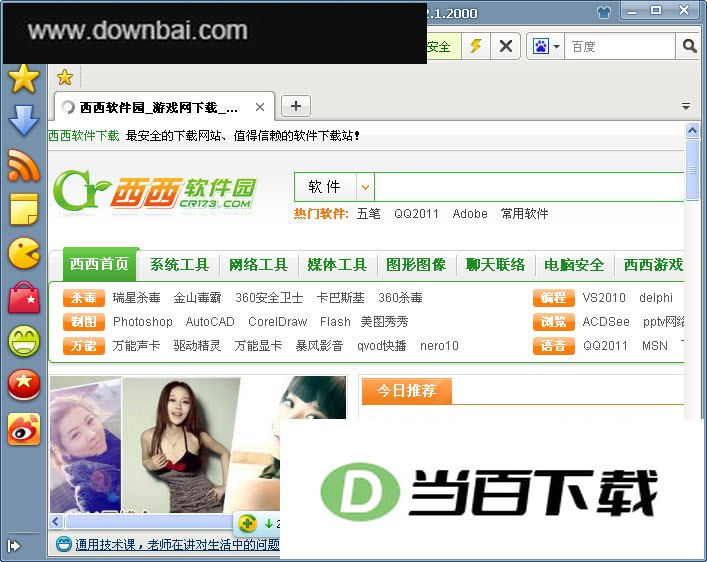
Task: Click the 西西软件下载 green link
Action: click(x=83, y=135)
